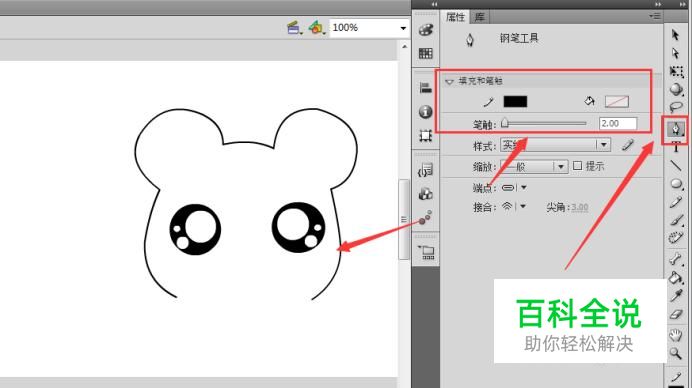Select the Pen tool in toolbar

(x=676, y=129)
